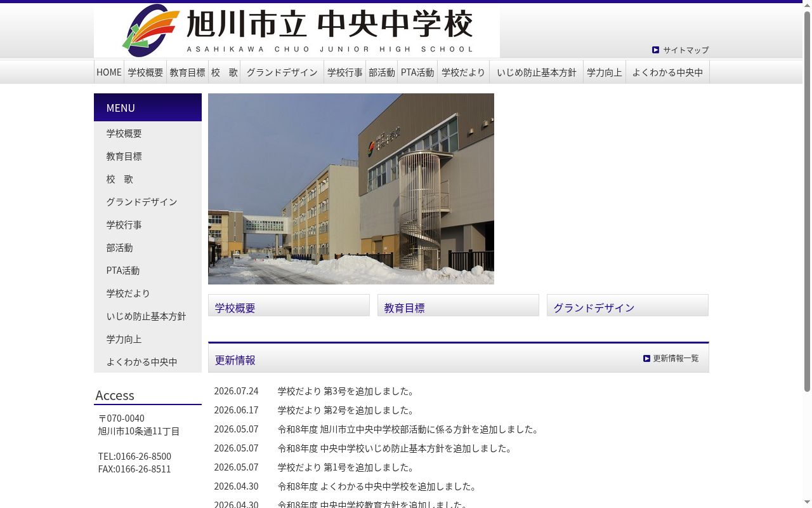The image size is (812, 508).
Task: Click the TEL:0166-26-8500 text
Action: coord(134,457)
